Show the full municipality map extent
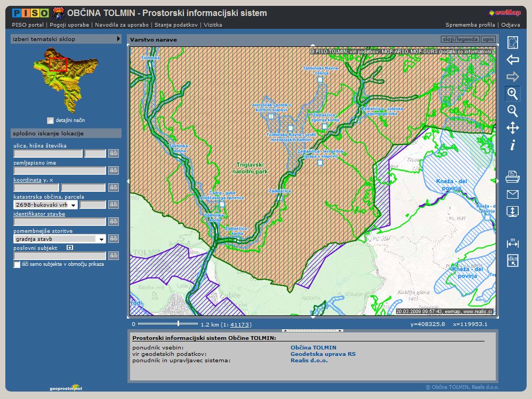Screen dimensions: 532x399 tap(512, 43)
